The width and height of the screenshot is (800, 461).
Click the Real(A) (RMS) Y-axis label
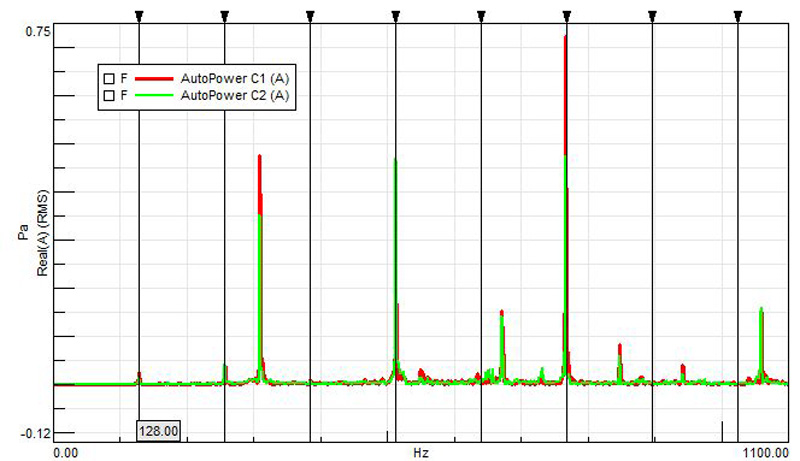point(42,233)
